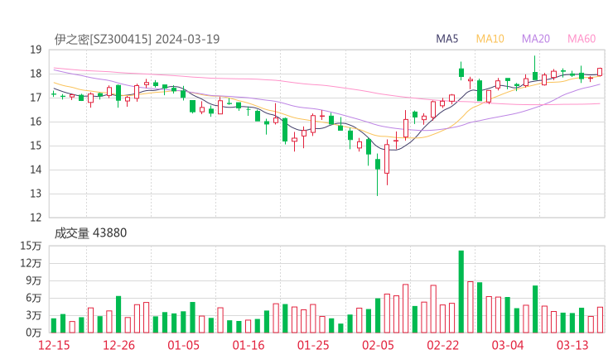Click the 03-04 date axis label

click(x=508, y=345)
